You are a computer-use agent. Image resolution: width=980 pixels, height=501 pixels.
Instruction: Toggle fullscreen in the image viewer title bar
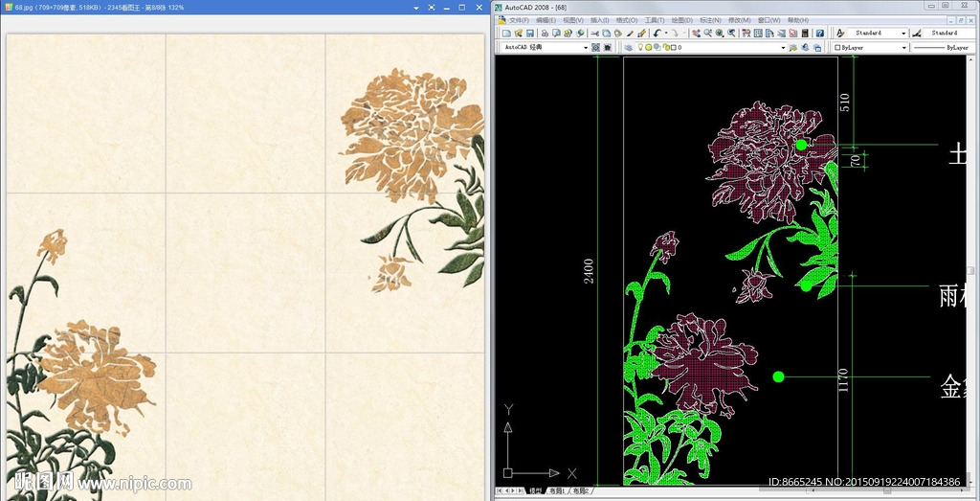[432, 8]
